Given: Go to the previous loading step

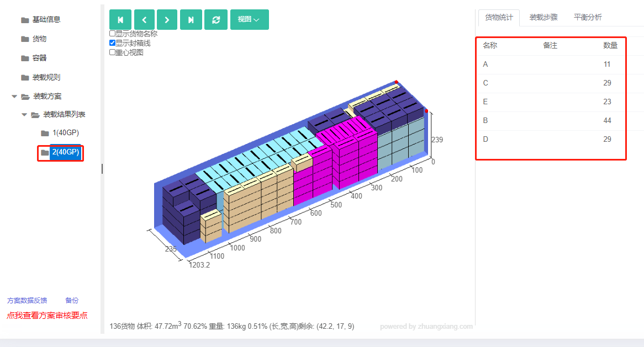Looking at the screenshot, I should (144, 20).
